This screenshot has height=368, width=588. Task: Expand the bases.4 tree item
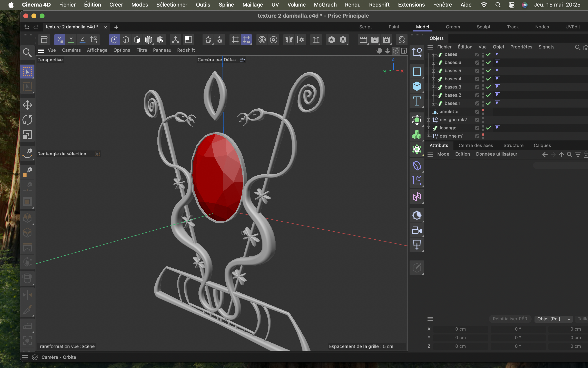[x=433, y=79]
